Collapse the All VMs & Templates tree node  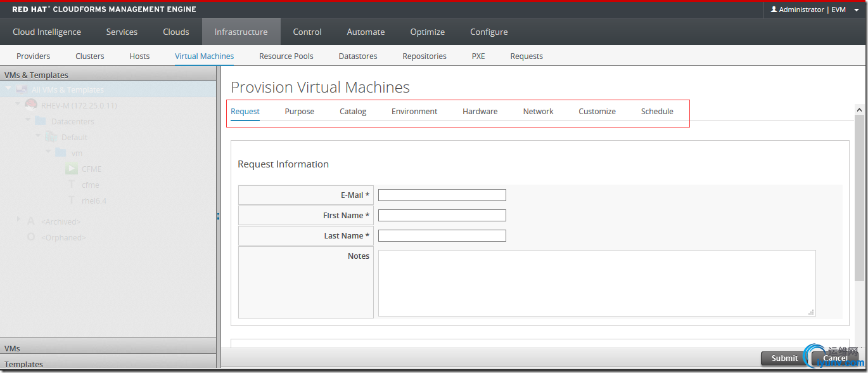[8, 89]
